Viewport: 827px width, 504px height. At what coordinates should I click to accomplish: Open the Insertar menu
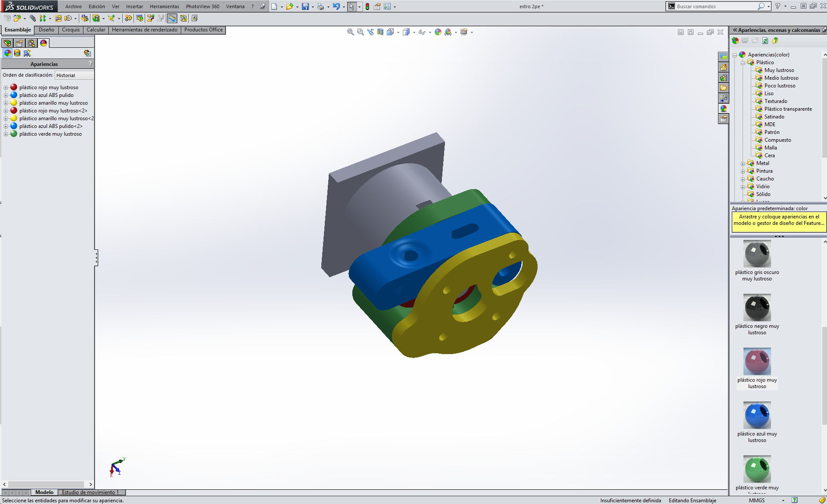[x=134, y=6]
